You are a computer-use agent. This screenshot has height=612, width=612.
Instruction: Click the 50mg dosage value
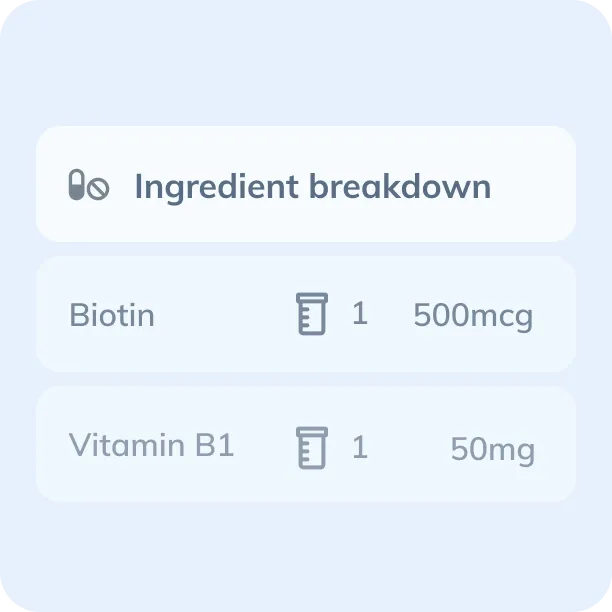[493, 450]
